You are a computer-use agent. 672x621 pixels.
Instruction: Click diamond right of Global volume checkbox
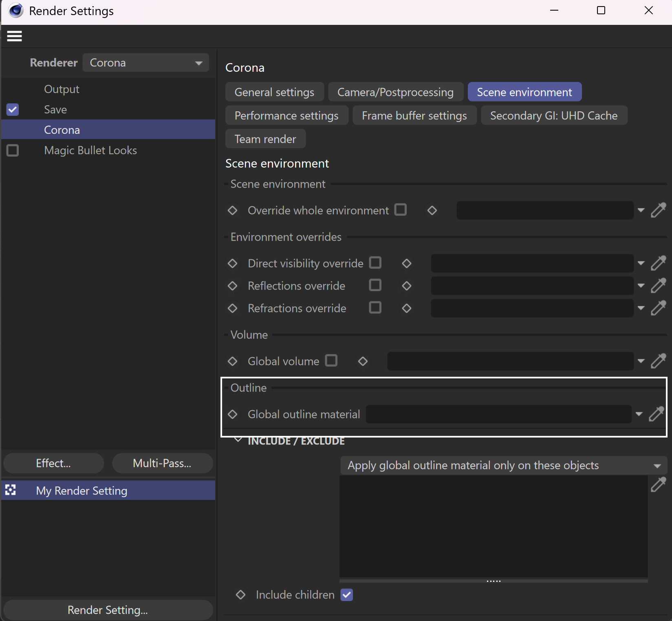click(x=363, y=361)
